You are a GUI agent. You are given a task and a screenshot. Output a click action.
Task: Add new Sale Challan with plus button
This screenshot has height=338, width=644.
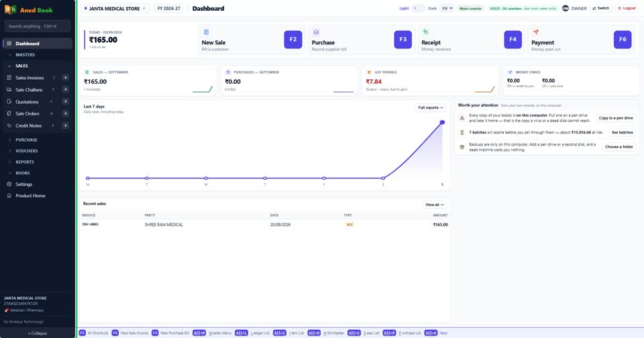(65, 90)
